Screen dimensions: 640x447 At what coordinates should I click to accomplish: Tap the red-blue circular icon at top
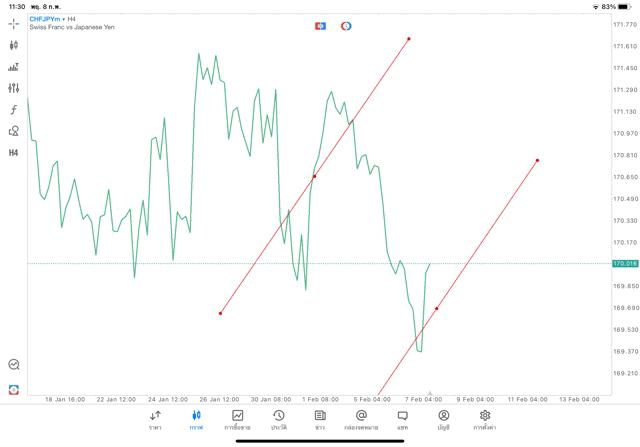point(346,26)
